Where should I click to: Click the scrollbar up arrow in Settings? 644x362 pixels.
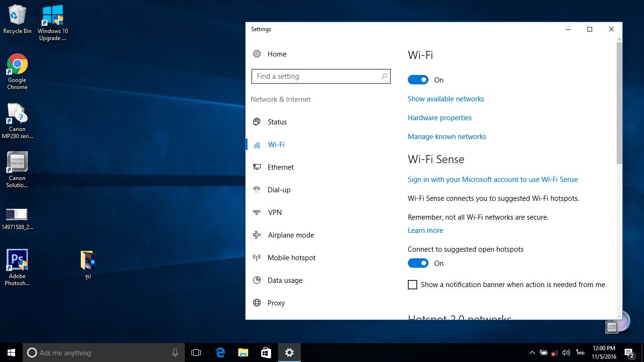click(619, 40)
